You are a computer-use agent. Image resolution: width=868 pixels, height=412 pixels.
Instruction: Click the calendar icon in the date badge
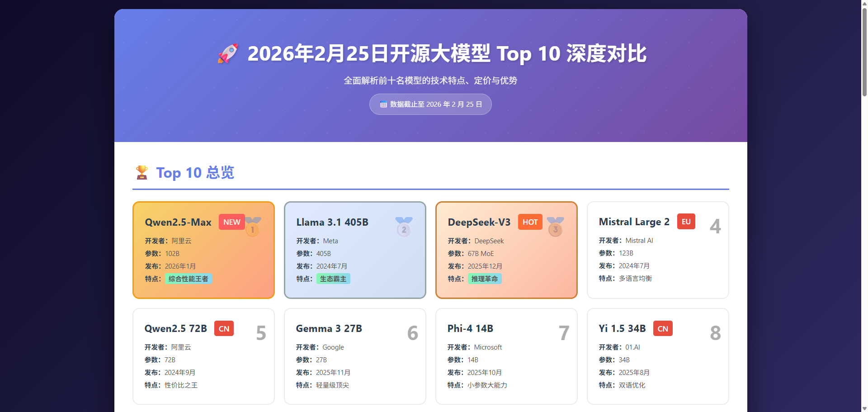pyautogui.click(x=383, y=104)
